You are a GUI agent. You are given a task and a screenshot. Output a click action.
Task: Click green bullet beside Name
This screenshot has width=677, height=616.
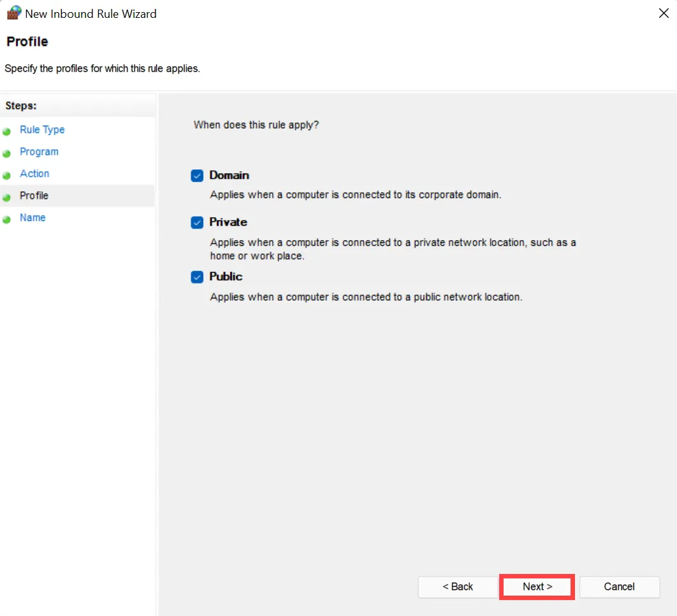tap(6, 220)
